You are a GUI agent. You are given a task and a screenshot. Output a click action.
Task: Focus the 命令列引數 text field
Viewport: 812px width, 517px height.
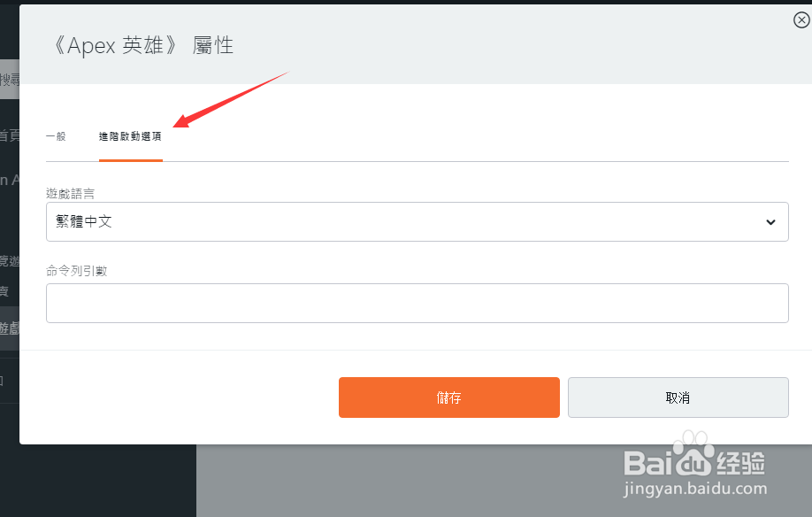coord(417,303)
